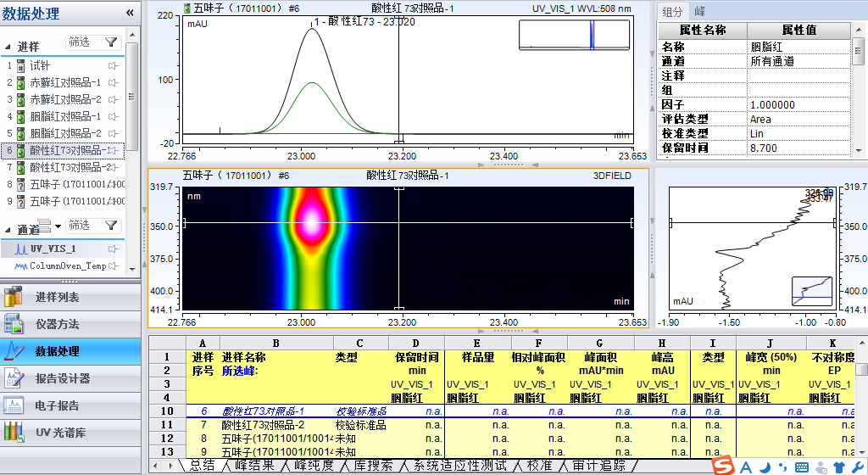Collapse the 通道 section triangle
The image size is (868, 475).
[8, 230]
